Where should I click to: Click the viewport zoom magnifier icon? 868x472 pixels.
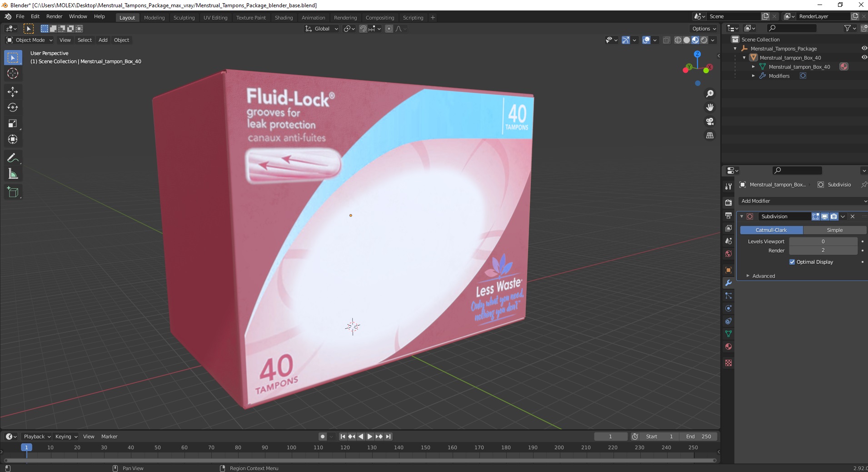point(710,94)
